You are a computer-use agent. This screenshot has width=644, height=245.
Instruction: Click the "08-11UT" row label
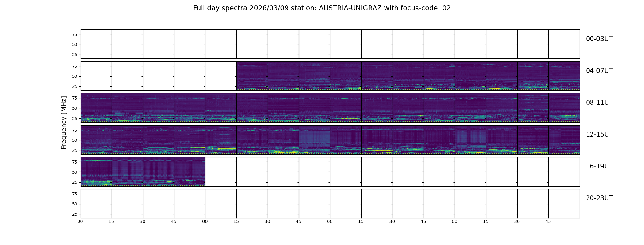pyautogui.click(x=599, y=103)
